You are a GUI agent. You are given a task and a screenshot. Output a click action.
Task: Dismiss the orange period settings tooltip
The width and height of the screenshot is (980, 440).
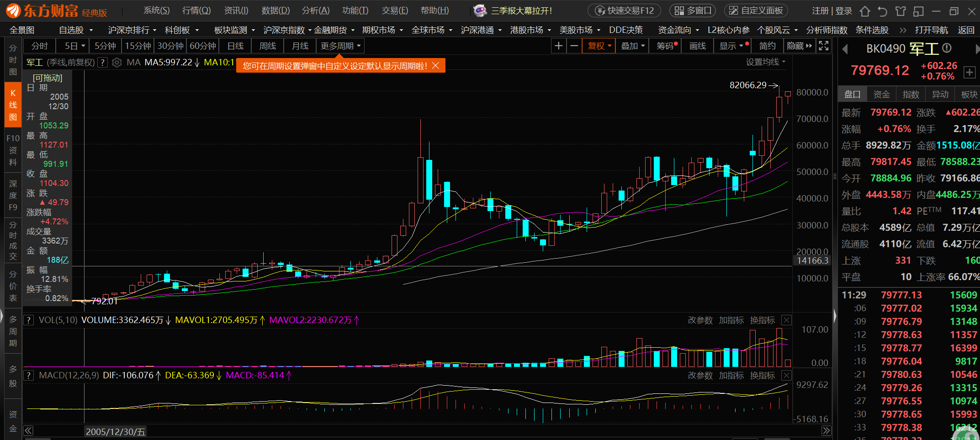(436, 66)
